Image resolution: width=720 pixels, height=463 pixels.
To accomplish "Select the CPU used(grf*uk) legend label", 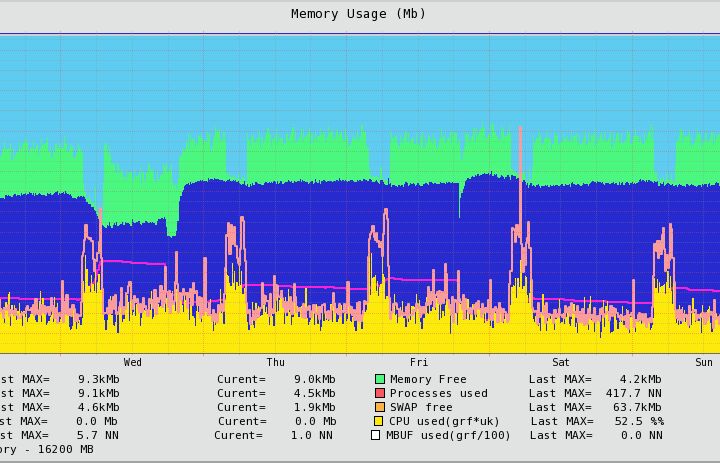I will [444, 422].
